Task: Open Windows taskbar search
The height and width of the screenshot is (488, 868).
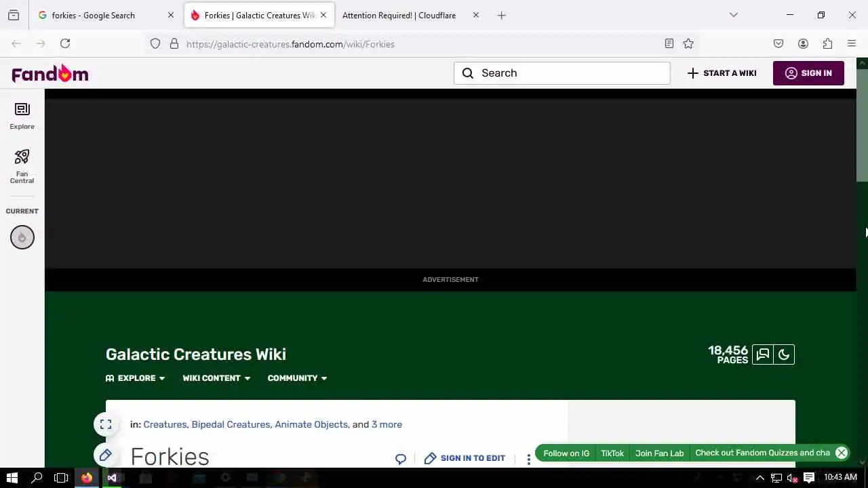Action: (37, 478)
